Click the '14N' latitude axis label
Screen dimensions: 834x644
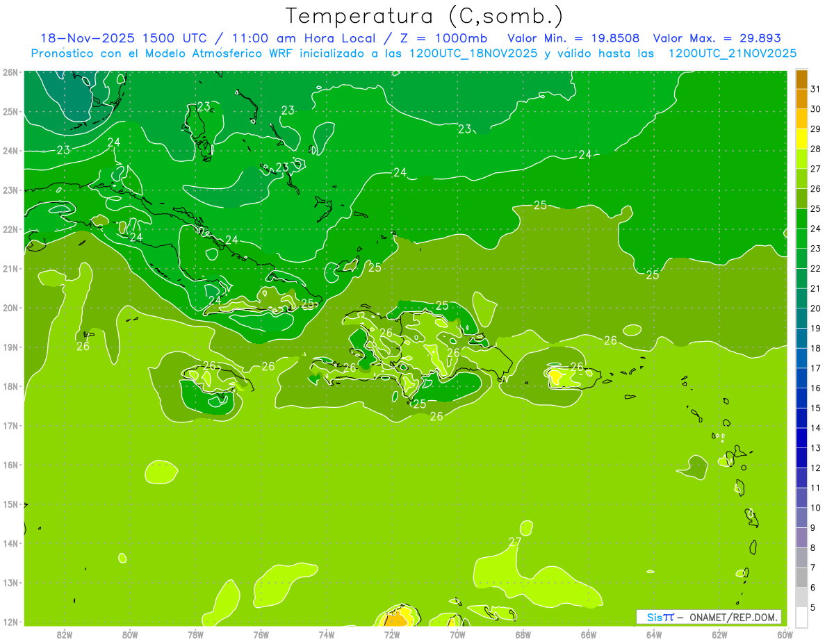[x=10, y=543]
